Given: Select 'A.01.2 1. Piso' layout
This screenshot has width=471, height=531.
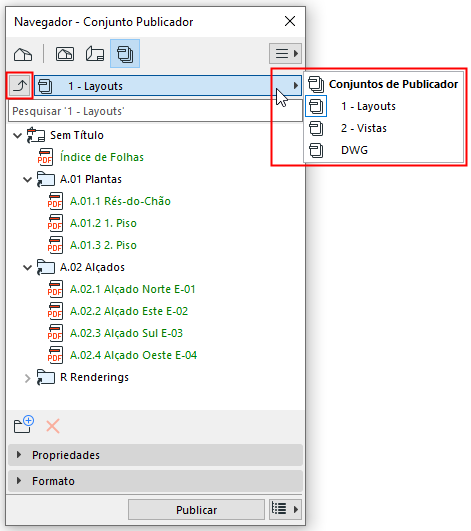Looking at the screenshot, I should tap(103, 223).
